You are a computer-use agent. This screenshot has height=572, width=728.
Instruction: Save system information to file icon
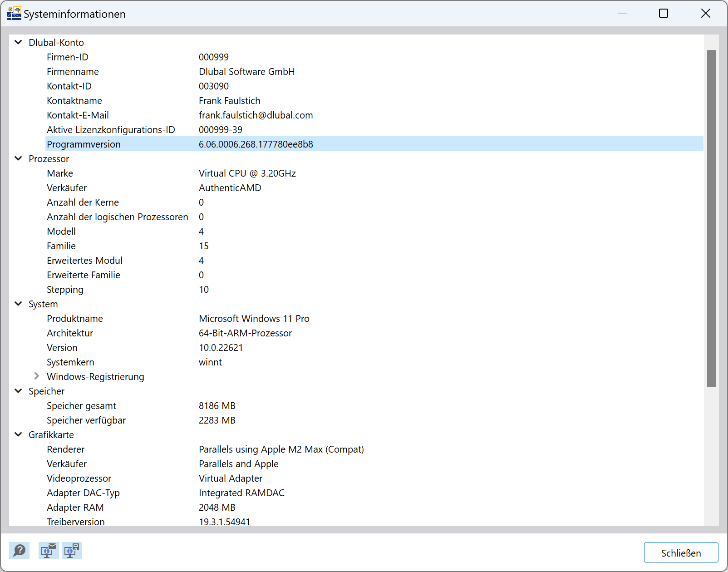click(71, 551)
